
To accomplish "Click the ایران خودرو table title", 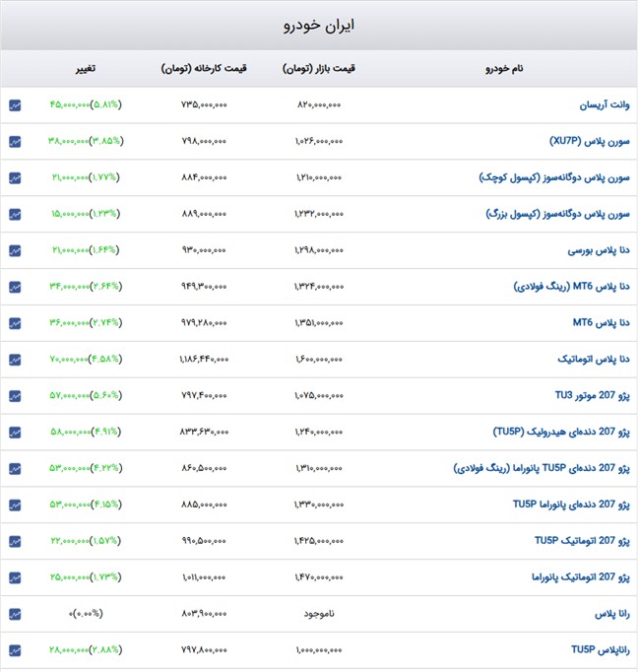I will point(319,26).
